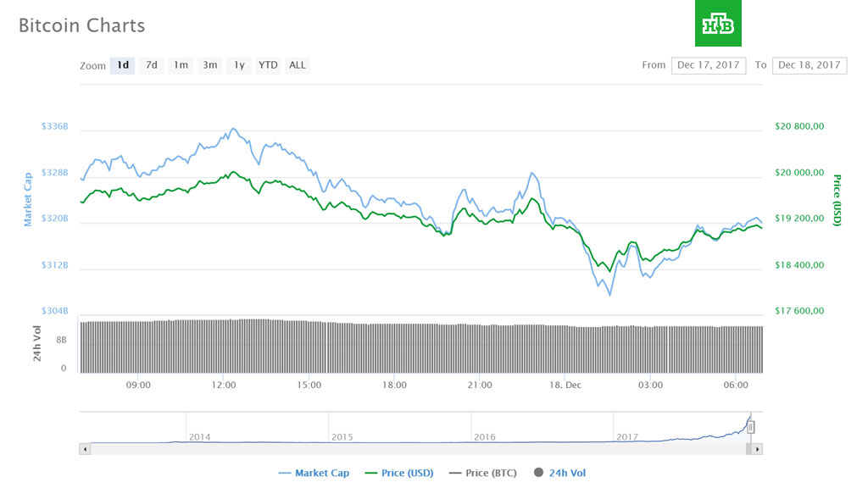The image size is (868, 488).
Task: Select the 1d zoom range
Action: click(x=122, y=65)
